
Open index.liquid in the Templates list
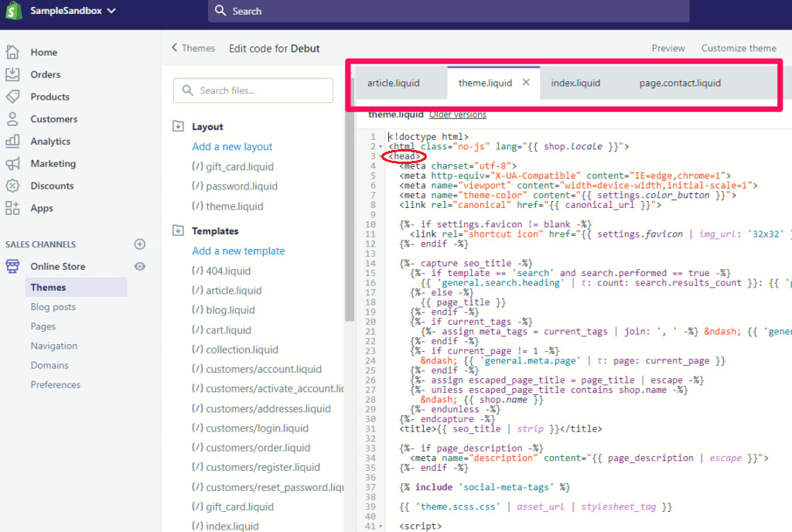coord(225,526)
